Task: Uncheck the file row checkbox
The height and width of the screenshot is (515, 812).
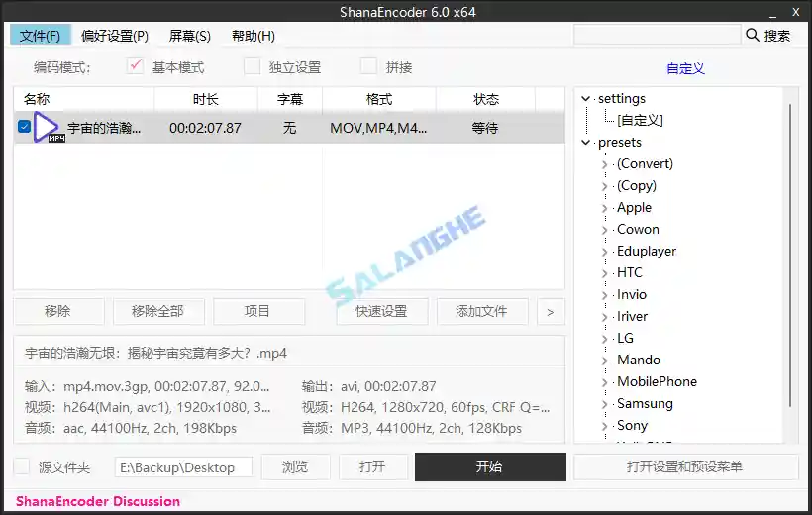Action: [24, 127]
